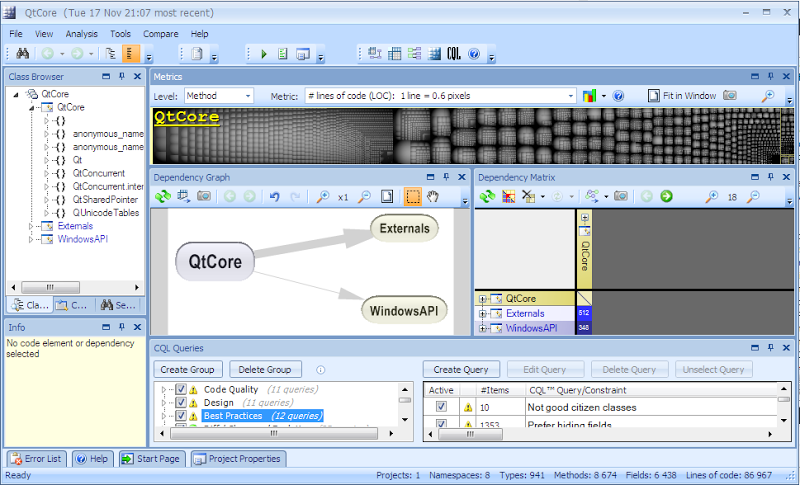Pin the Info panel
Viewport: 800px width, 485px height.
click(121, 327)
